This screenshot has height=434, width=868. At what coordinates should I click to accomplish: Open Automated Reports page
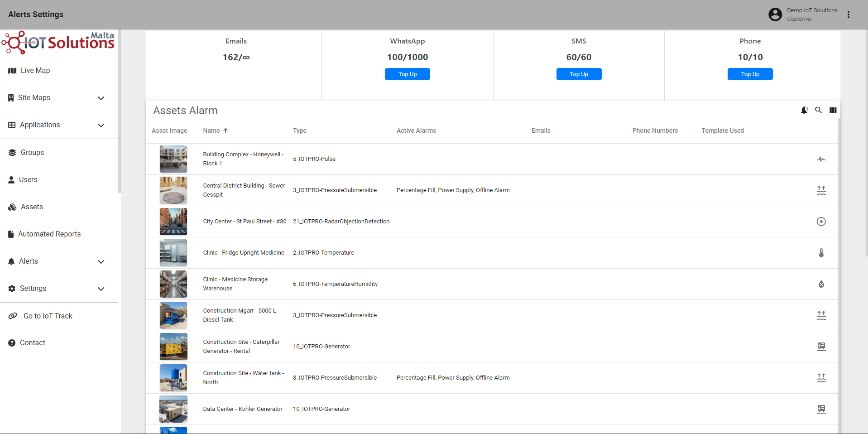(x=49, y=234)
